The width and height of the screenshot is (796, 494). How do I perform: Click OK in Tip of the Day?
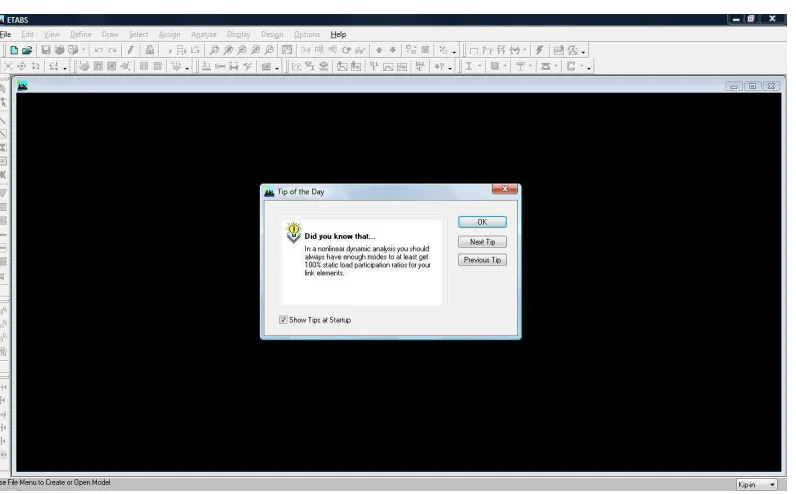pos(482,222)
